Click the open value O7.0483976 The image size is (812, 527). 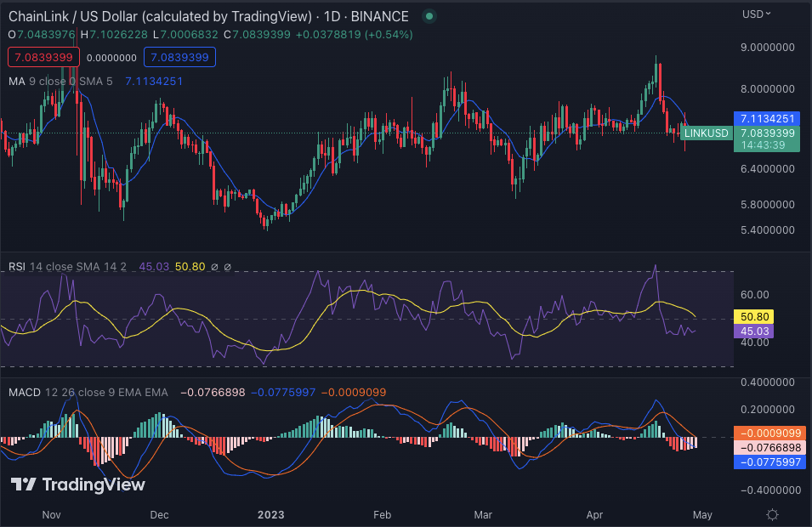(42, 35)
